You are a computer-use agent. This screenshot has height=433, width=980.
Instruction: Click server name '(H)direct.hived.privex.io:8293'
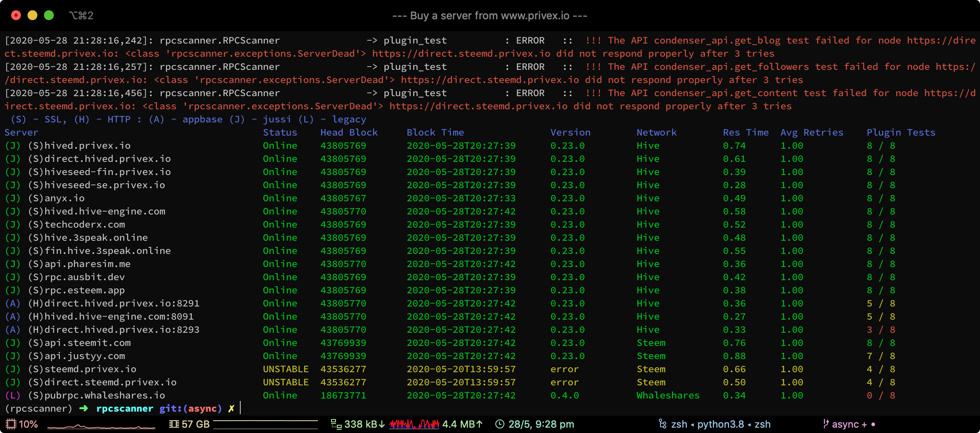[x=114, y=329]
